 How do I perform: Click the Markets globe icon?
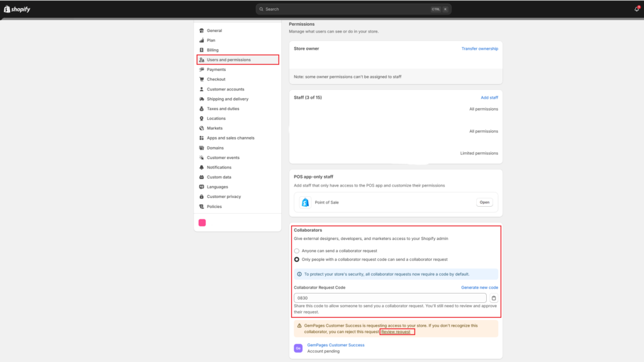pos(203,128)
